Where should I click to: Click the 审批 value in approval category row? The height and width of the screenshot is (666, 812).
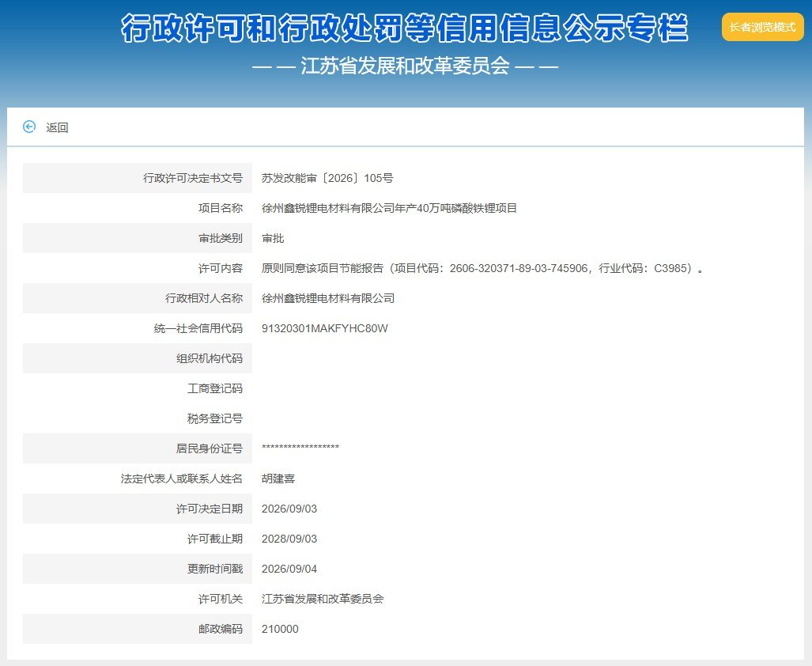pyautogui.click(x=273, y=238)
